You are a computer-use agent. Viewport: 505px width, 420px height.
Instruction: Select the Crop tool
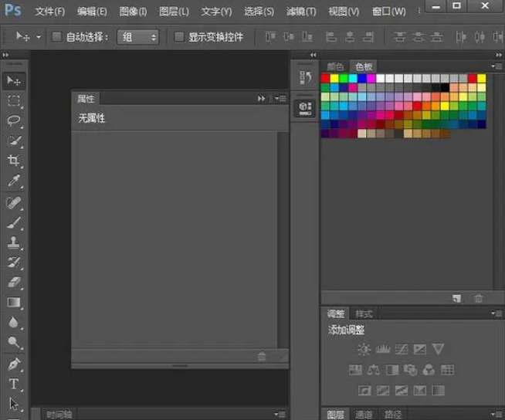point(14,161)
